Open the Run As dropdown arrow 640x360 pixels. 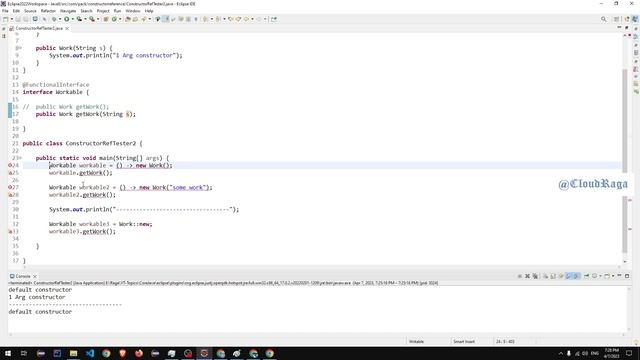point(73,19)
